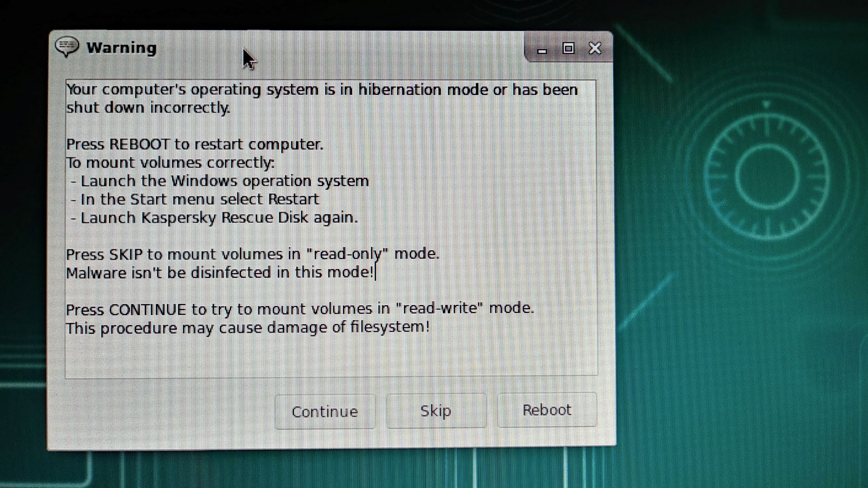The height and width of the screenshot is (488, 868).
Task: Hit the Reboot button
Action: click(x=547, y=410)
